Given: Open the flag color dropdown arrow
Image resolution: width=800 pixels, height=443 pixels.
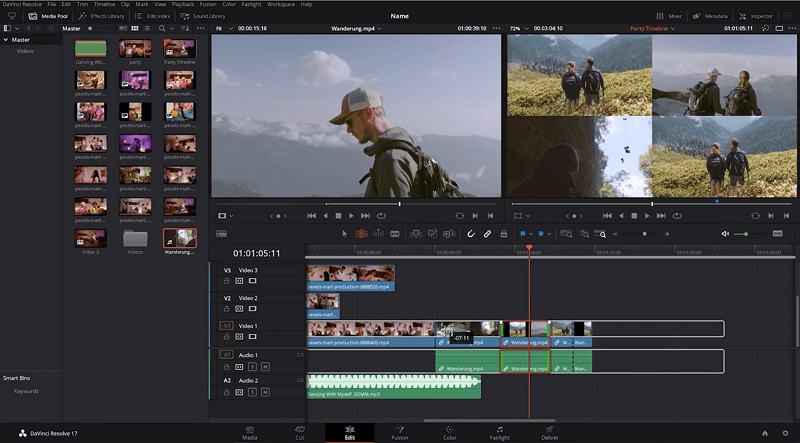Looking at the screenshot, I should click(x=531, y=234).
